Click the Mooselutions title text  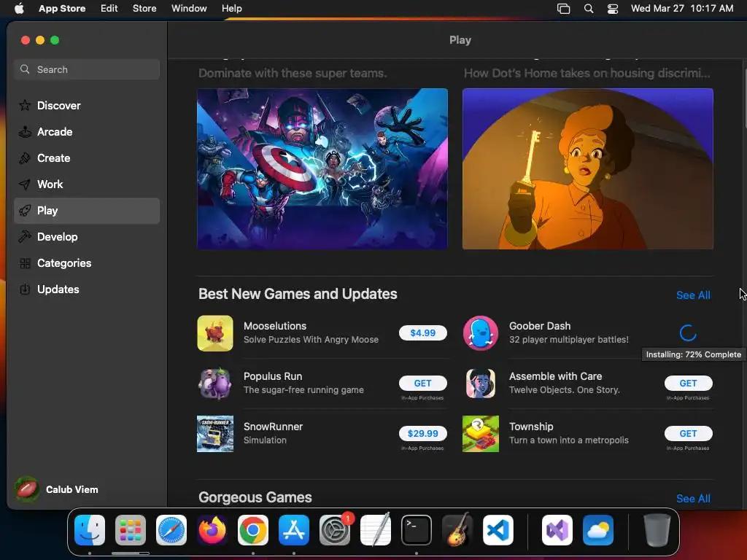pos(275,326)
